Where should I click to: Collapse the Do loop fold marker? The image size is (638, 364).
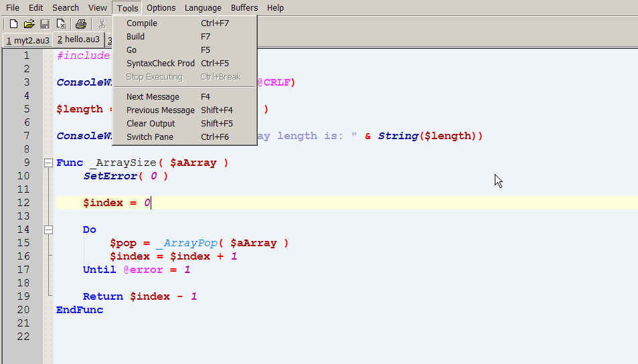pyautogui.click(x=48, y=230)
